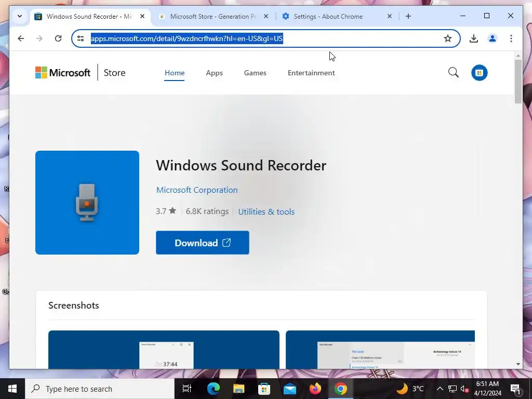Go forward with the forward arrow
This screenshot has height=399, width=532.
(x=39, y=38)
